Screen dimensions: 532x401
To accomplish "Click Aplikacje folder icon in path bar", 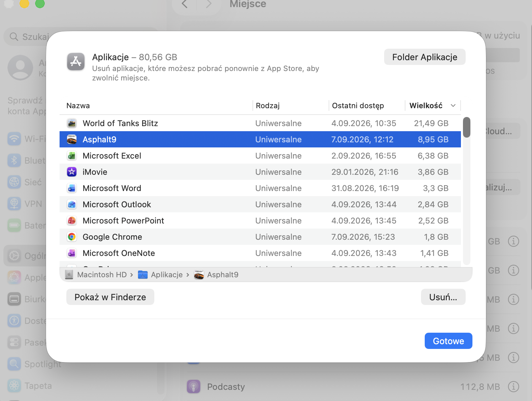I will [x=143, y=275].
